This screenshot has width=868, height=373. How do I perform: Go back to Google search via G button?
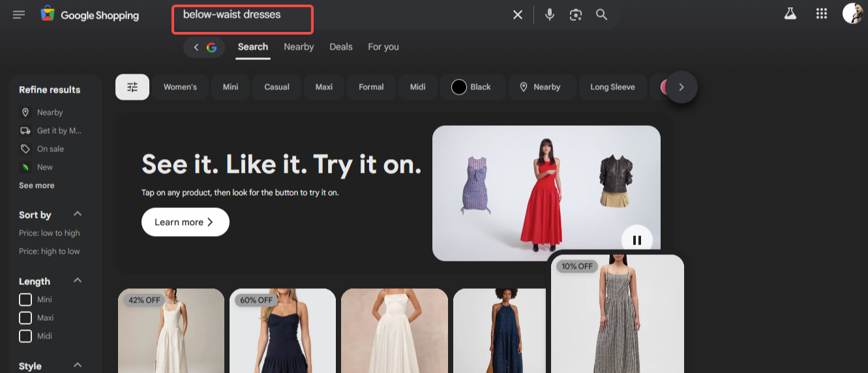click(x=204, y=47)
